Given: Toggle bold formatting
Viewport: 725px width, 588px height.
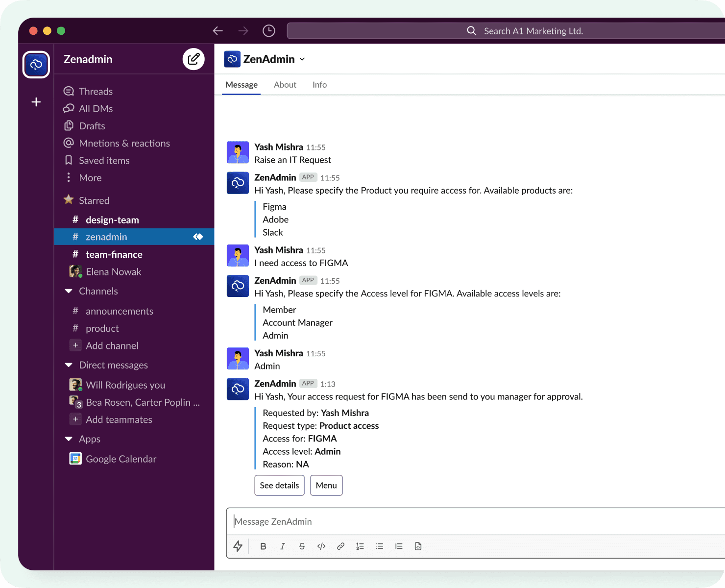Looking at the screenshot, I should click(263, 546).
